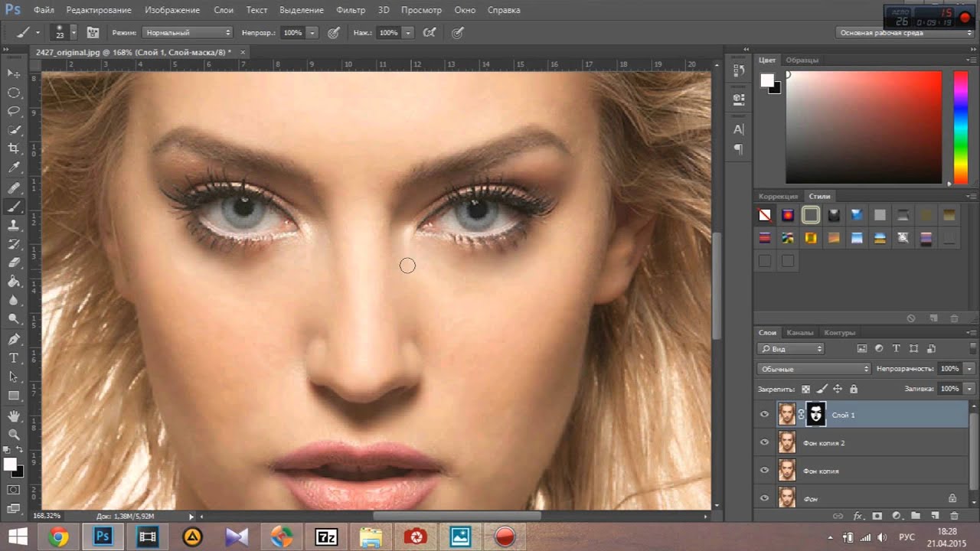Open the Режим blend mode dropdown

(187, 33)
